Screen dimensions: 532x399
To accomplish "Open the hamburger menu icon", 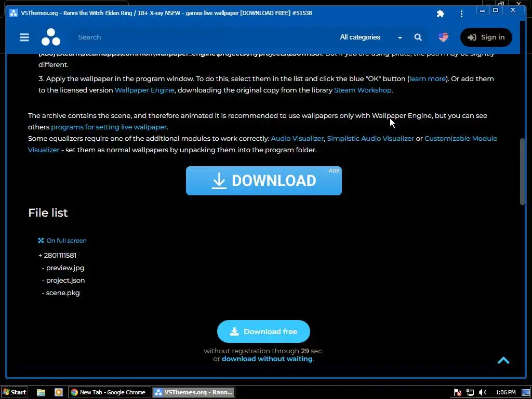I will 24,37.
